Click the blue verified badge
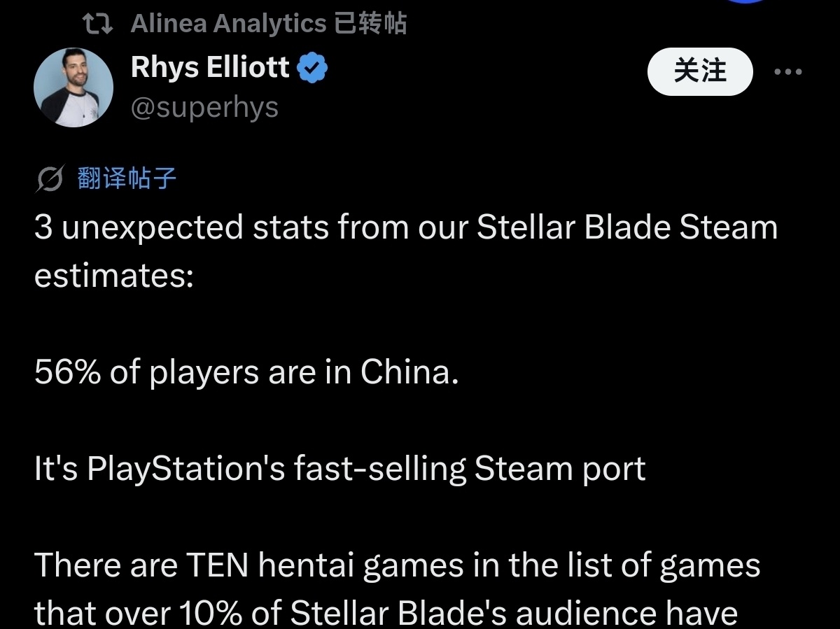 point(312,69)
